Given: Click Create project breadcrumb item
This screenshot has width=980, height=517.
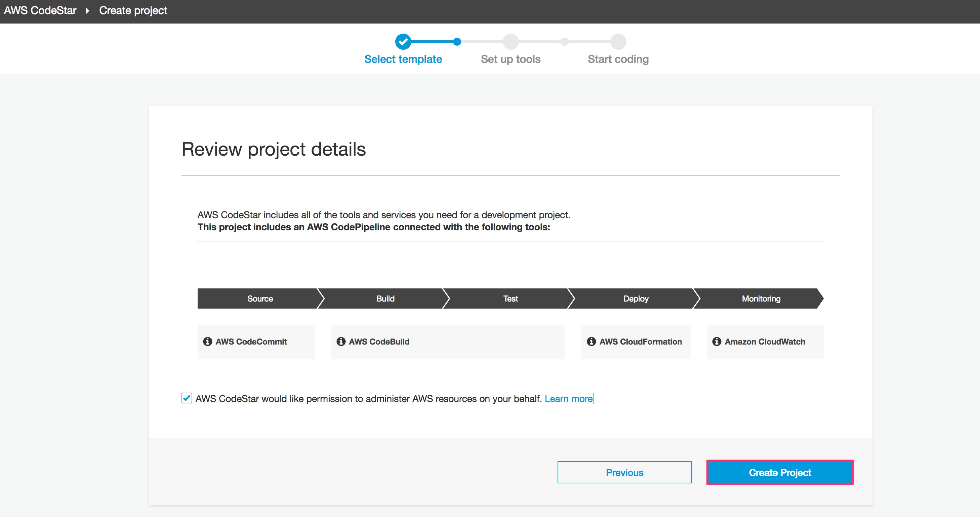Looking at the screenshot, I should pos(133,11).
